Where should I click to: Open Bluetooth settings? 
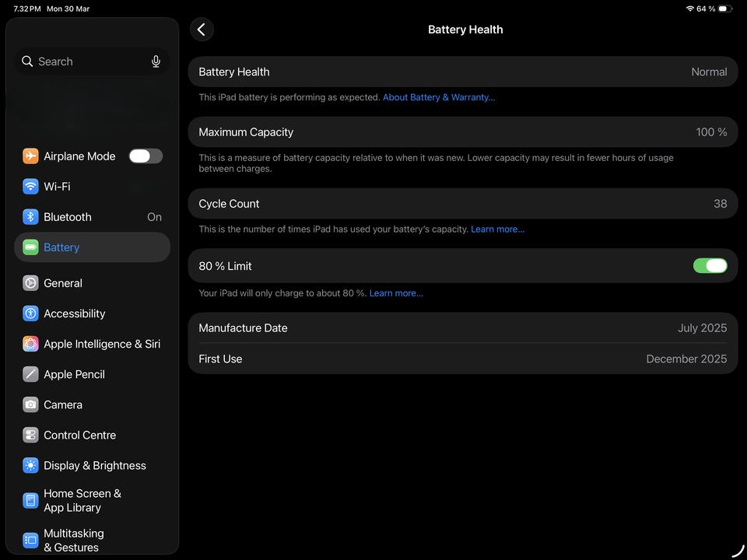pyautogui.click(x=93, y=217)
